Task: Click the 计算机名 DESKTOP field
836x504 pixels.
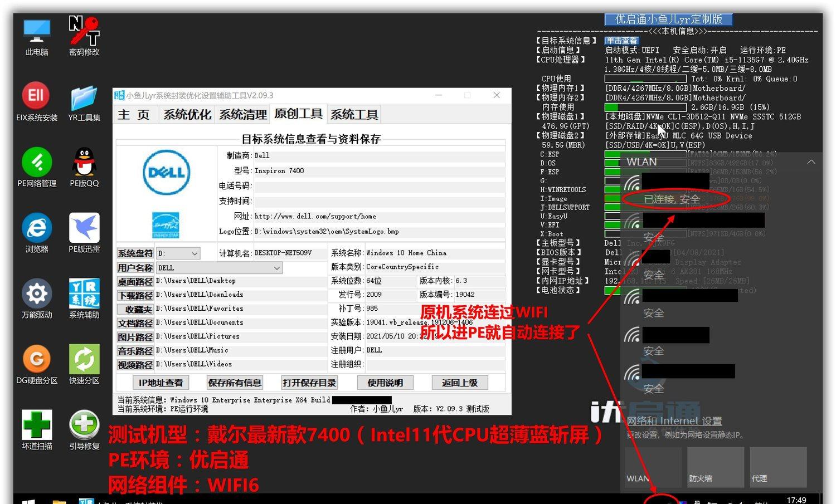Action: coord(290,253)
